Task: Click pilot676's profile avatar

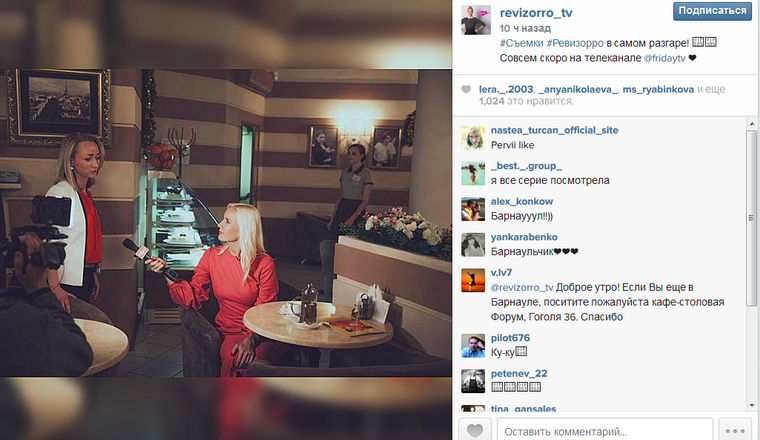Action: click(473, 346)
